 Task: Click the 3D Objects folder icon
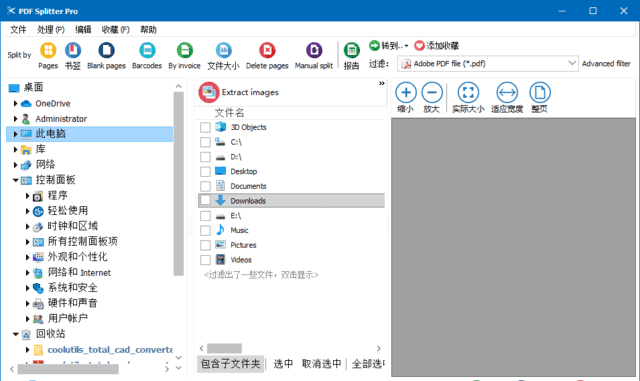coord(220,127)
